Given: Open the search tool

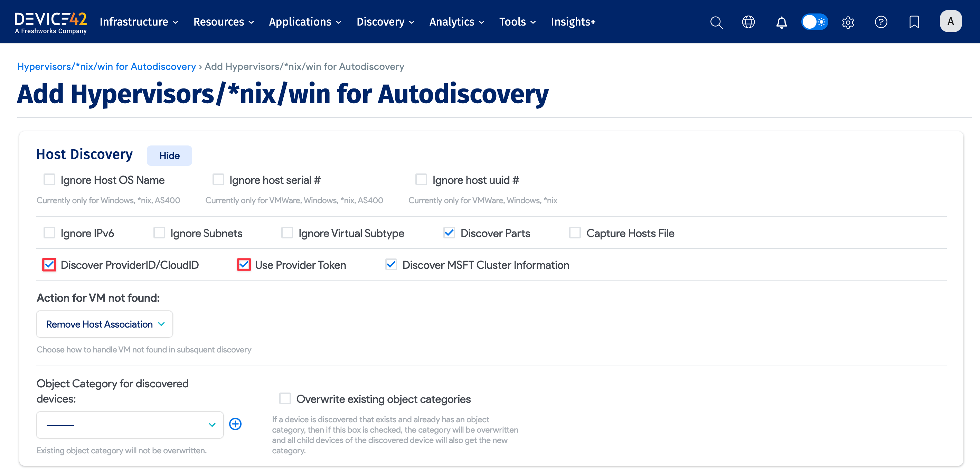Looking at the screenshot, I should pos(716,22).
